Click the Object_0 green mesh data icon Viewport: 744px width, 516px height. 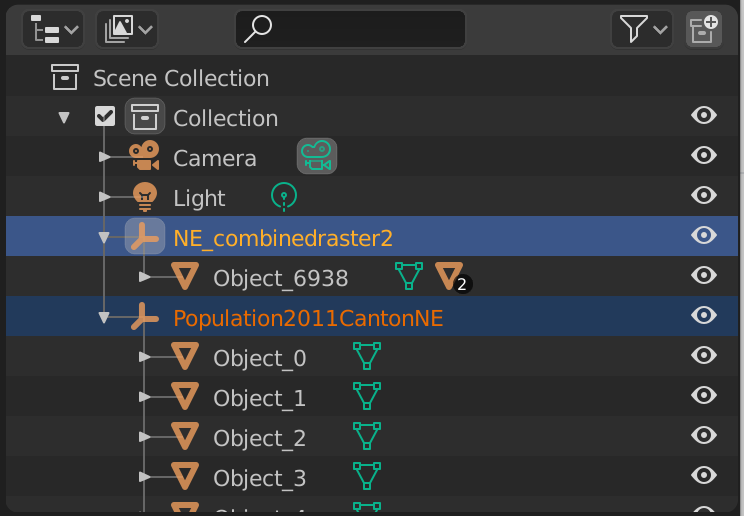pyautogui.click(x=367, y=356)
